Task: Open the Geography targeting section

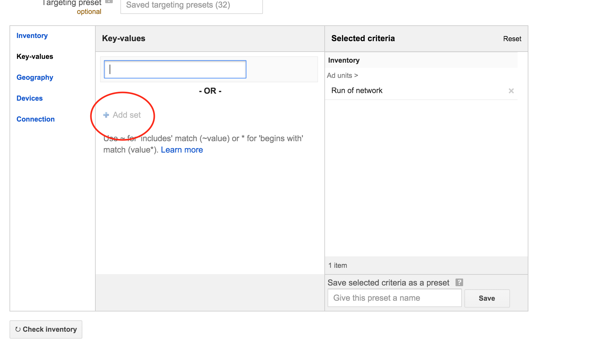Action: click(35, 78)
